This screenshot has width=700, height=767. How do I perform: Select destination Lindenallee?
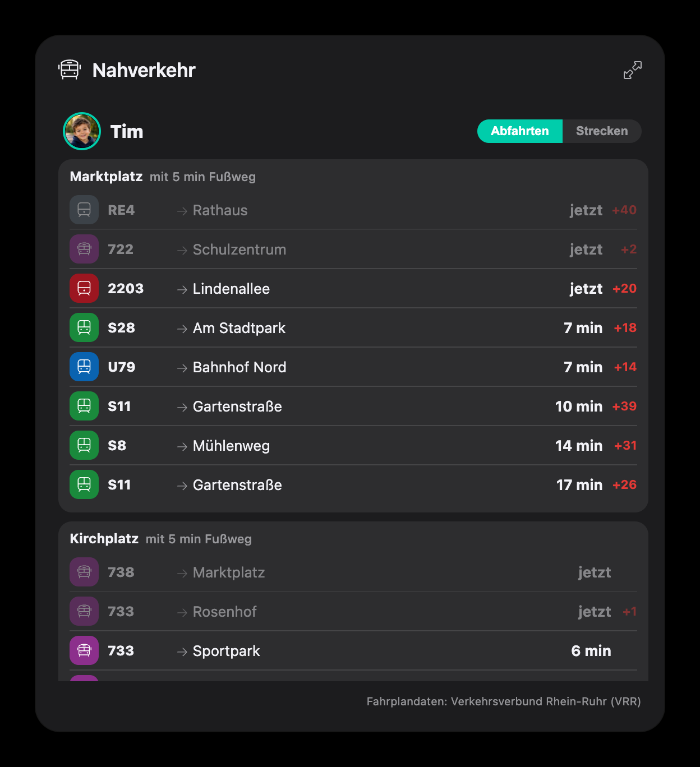[231, 289]
